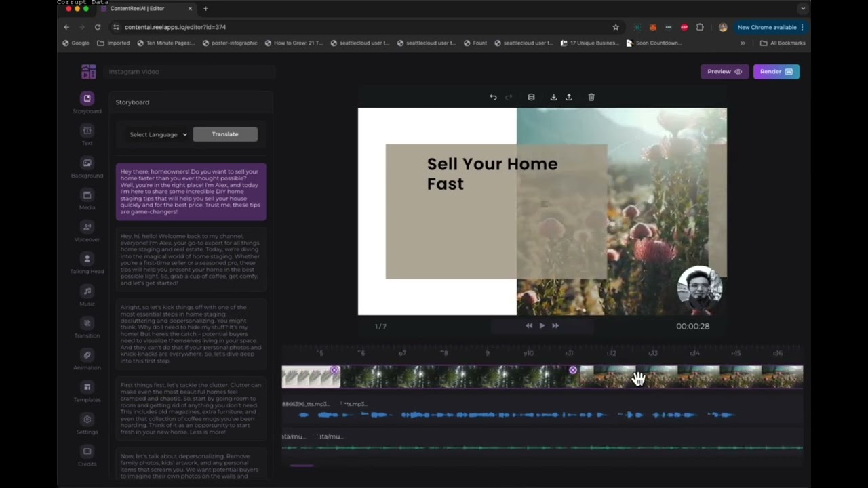The height and width of the screenshot is (488, 868).
Task: Click the ContentReelAI logo icon
Action: (88, 72)
